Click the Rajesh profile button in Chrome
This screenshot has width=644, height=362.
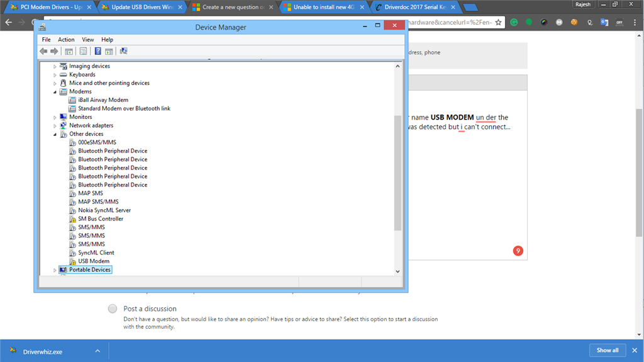[x=583, y=4]
